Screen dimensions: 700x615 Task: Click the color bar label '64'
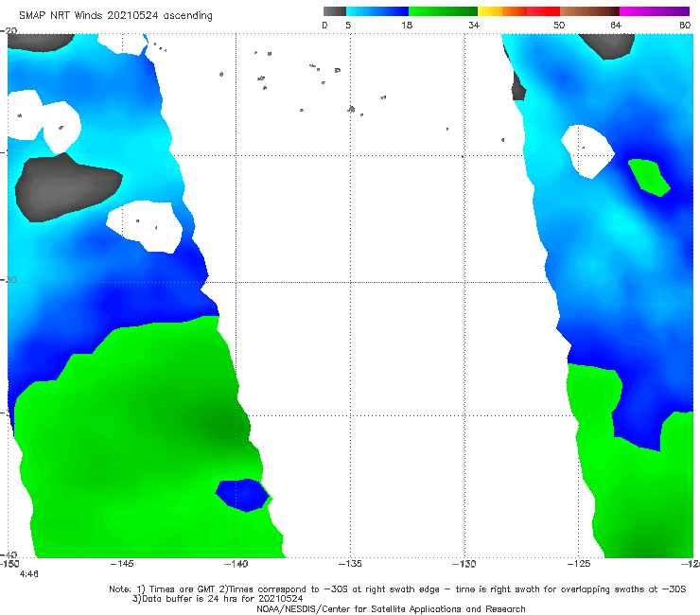[616, 26]
